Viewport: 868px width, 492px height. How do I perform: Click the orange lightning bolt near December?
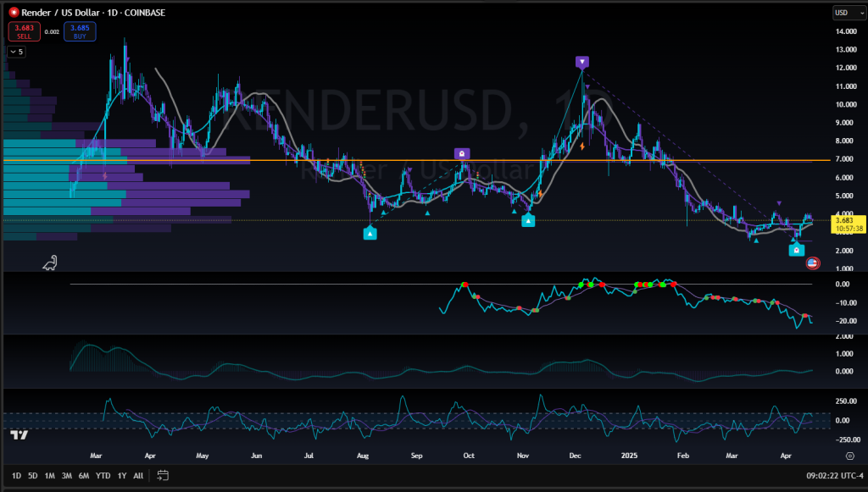pyautogui.click(x=582, y=146)
